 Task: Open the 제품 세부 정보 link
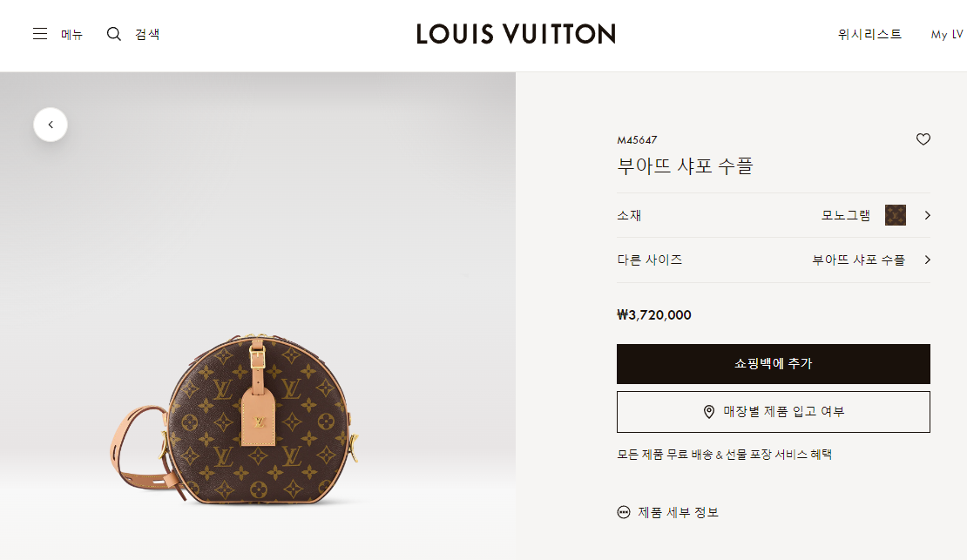coord(679,512)
